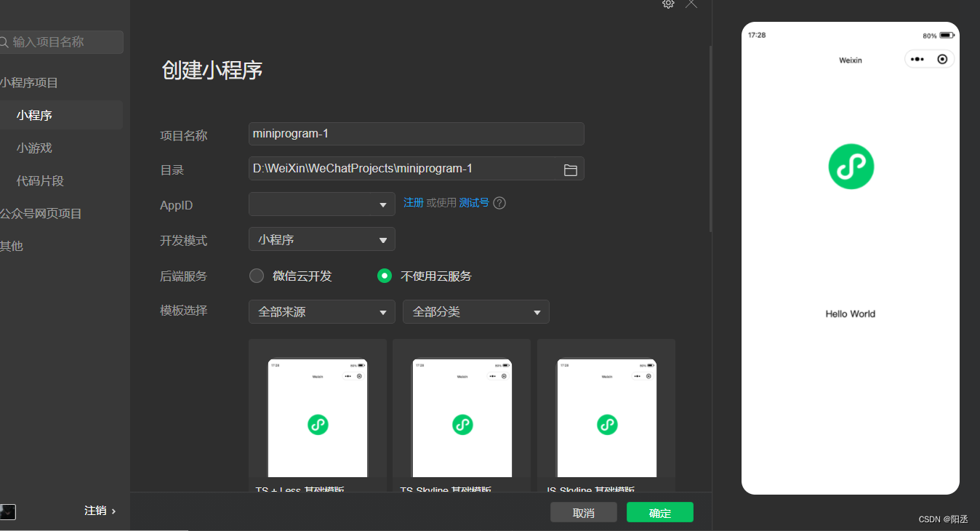980x531 pixels.
Task: Click the circular close target in phone preview
Action: pyautogui.click(x=942, y=59)
